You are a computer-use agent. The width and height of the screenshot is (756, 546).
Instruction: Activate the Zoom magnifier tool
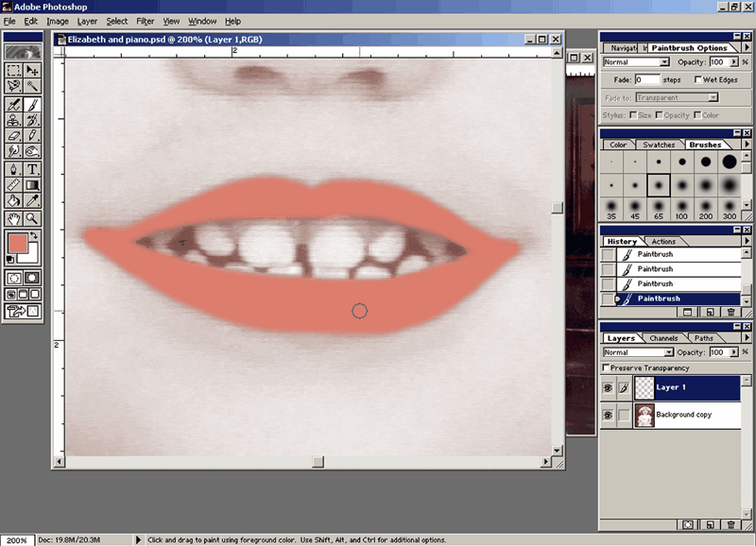click(32, 217)
